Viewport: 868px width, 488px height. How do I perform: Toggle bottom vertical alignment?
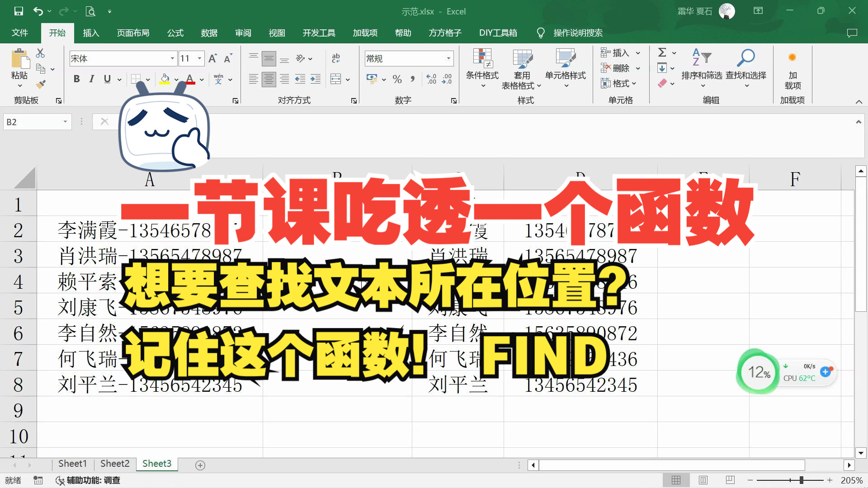click(x=284, y=58)
